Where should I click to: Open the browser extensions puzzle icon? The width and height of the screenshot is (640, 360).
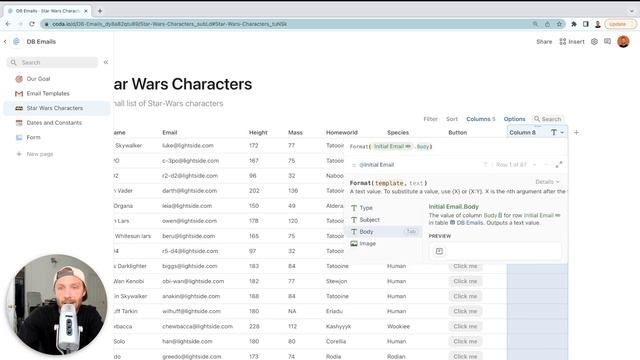(573, 24)
